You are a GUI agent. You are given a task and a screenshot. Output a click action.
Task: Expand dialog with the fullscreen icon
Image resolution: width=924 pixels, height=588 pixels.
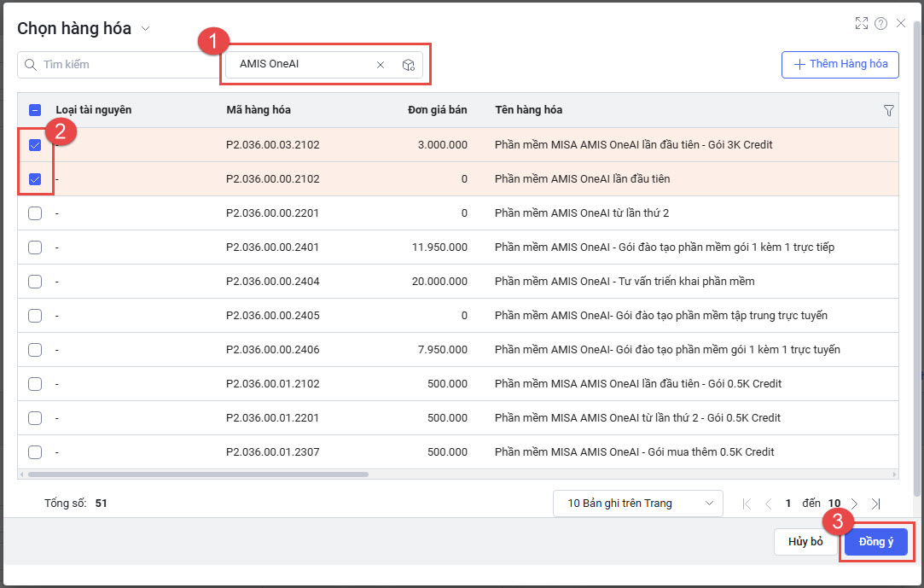862,23
